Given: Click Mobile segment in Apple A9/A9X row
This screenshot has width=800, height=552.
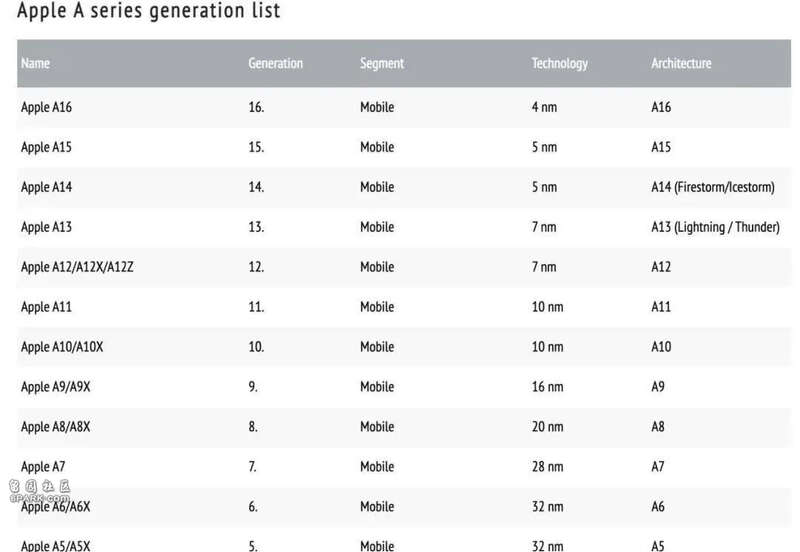Looking at the screenshot, I should [x=377, y=386].
